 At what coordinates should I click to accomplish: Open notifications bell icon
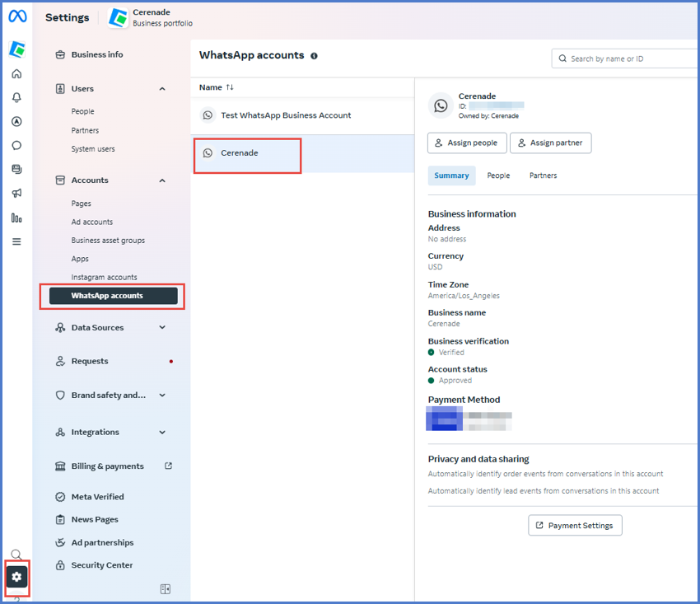coord(16,98)
